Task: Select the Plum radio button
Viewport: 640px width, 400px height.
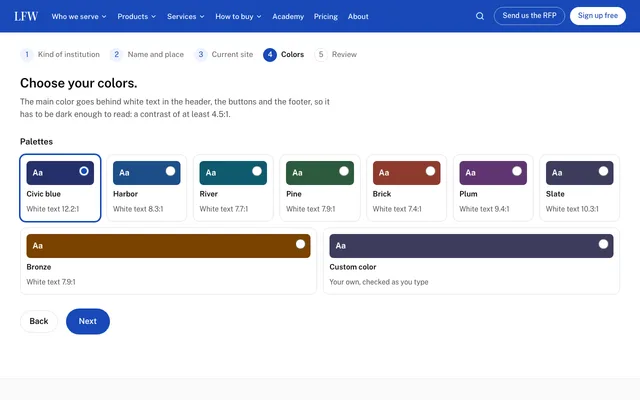Action: [517, 171]
